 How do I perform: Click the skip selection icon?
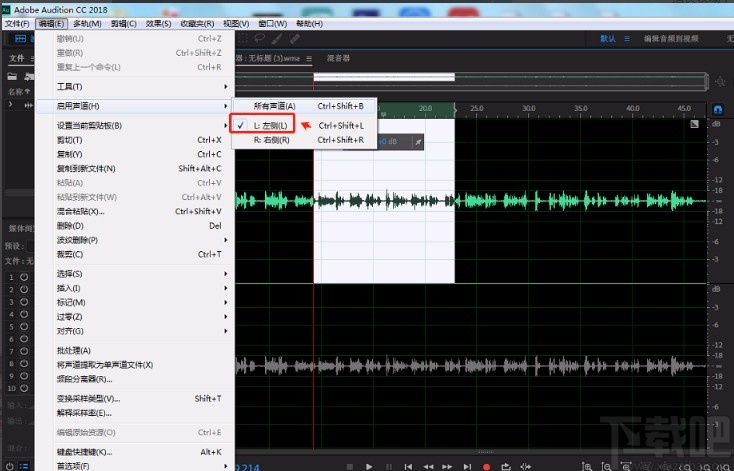(x=525, y=466)
